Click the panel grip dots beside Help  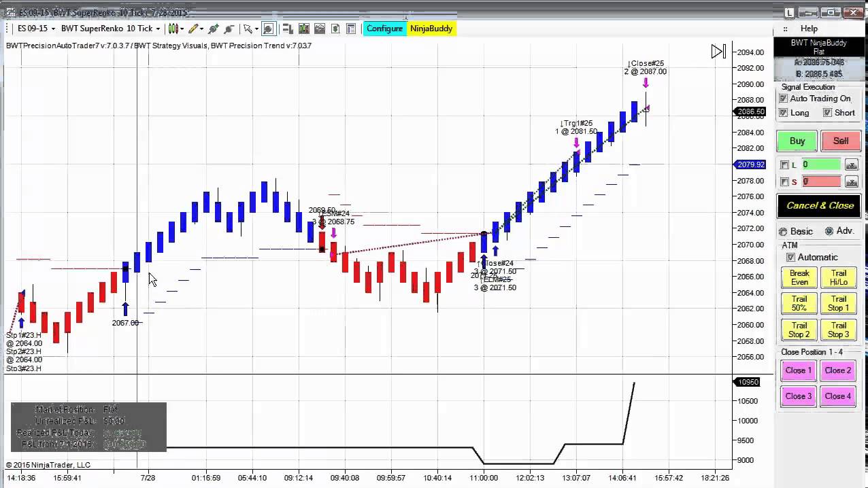(x=785, y=29)
